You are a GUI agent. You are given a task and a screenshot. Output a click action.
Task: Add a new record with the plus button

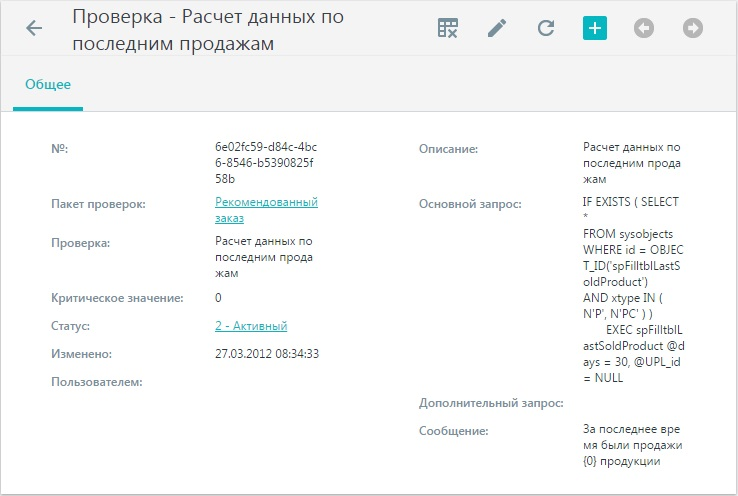pyautogui.click(x=595, y=28)
